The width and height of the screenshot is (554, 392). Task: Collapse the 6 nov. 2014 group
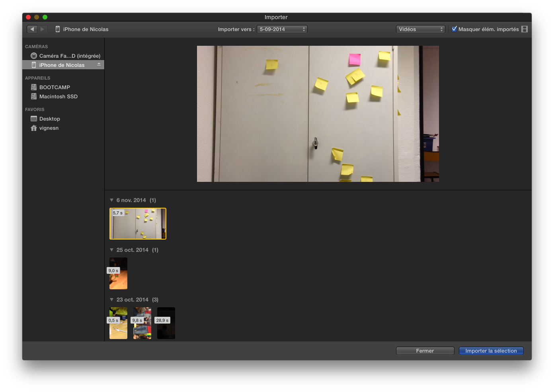tap(112, 200)
